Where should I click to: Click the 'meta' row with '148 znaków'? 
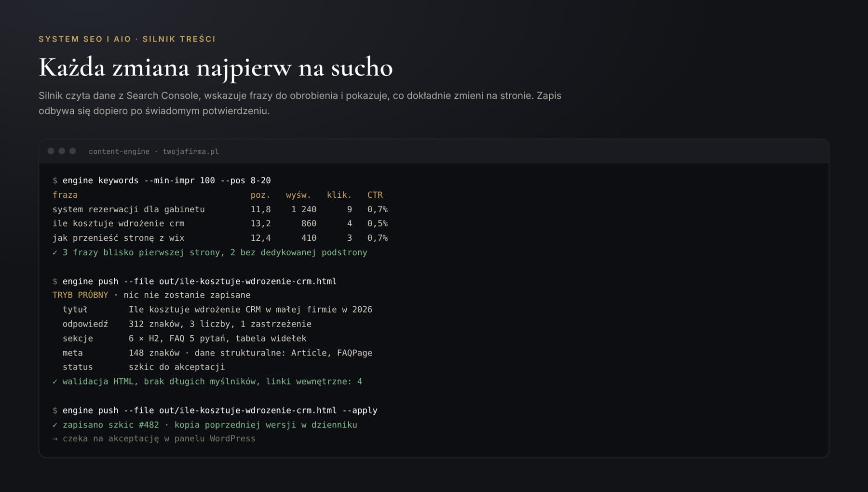coord(217,353)
